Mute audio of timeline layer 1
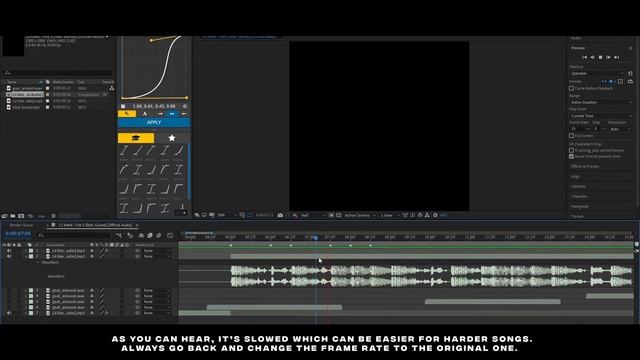The width and height of the screenshot is (640, 360). [9, 251]
